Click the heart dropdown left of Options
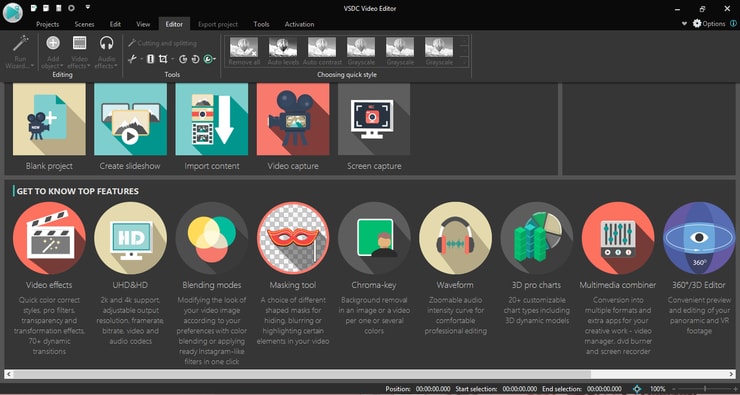The height and width of the screenshot is (395, 740). tap(684, 24)
